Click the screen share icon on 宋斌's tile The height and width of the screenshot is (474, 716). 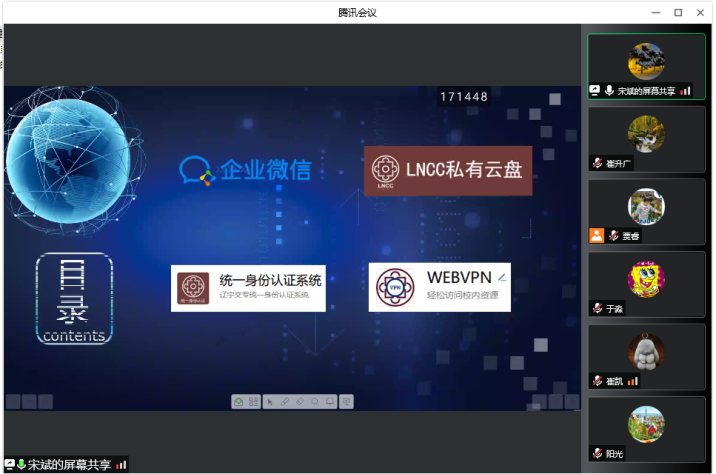595,90
